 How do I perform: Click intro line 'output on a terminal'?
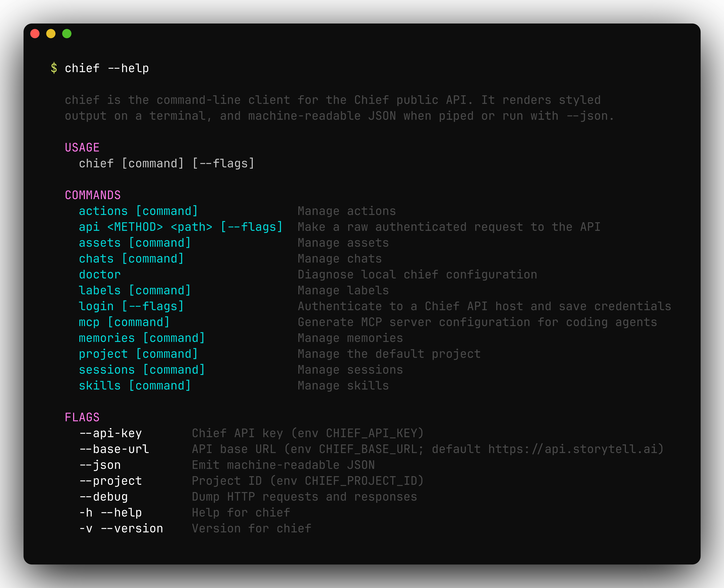pos(340,116)
